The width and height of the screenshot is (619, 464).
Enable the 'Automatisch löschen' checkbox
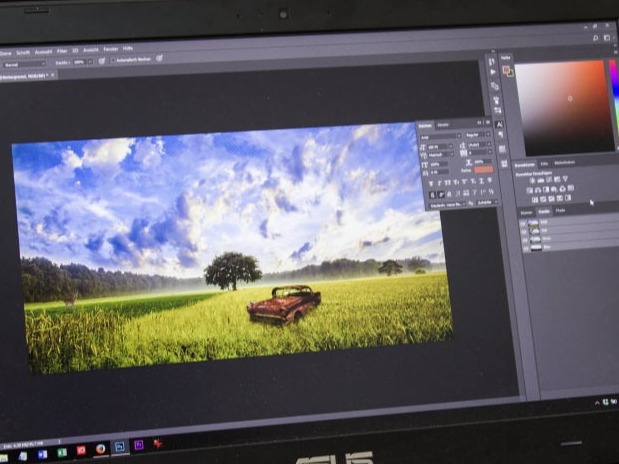[x=113, y=60]
